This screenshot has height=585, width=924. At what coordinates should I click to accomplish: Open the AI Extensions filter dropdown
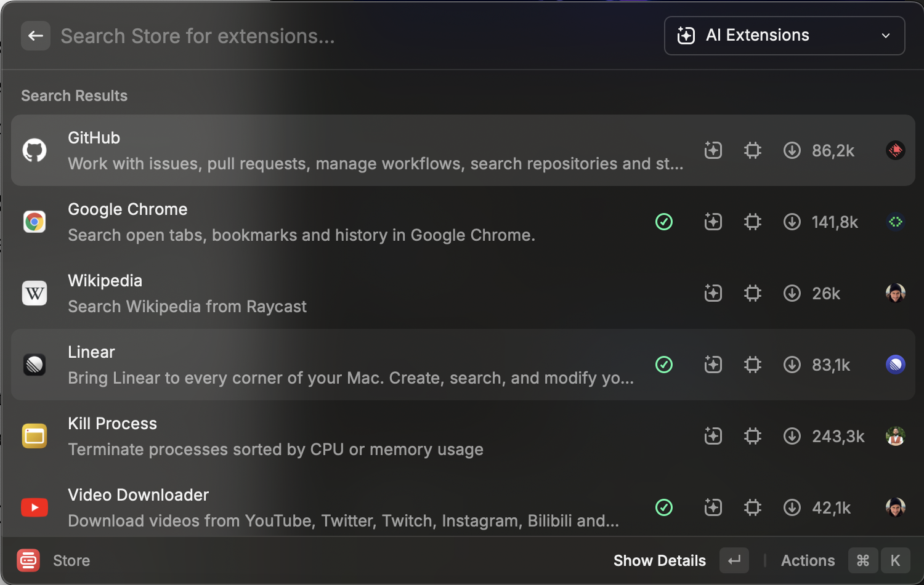[x=784, y=36]
